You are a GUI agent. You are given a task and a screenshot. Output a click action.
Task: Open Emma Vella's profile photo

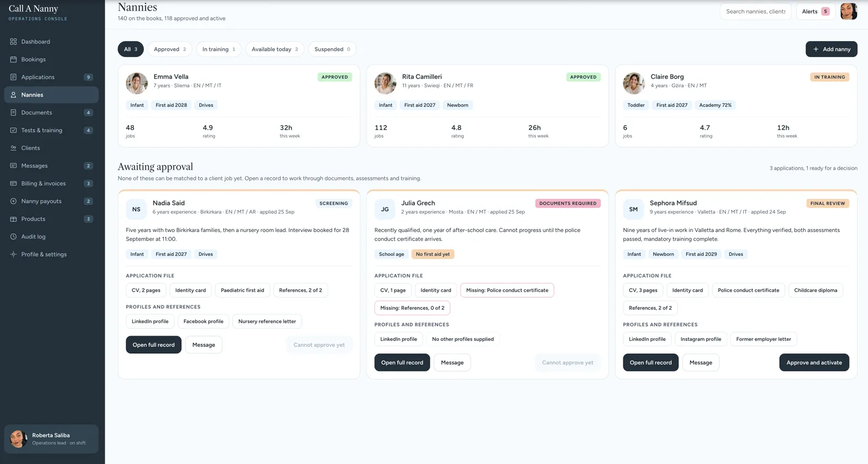pos(137,83)
